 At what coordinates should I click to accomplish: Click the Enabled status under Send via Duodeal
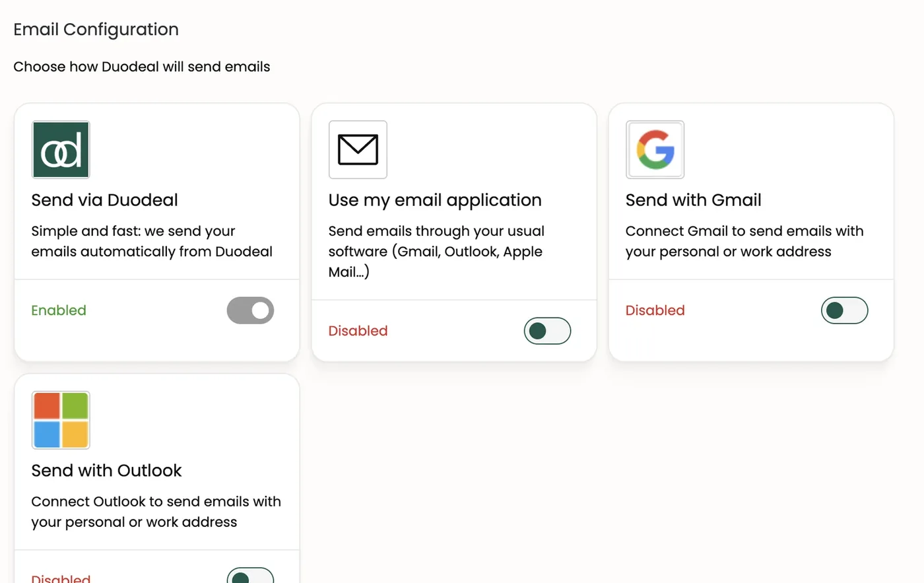pos(59,310)
